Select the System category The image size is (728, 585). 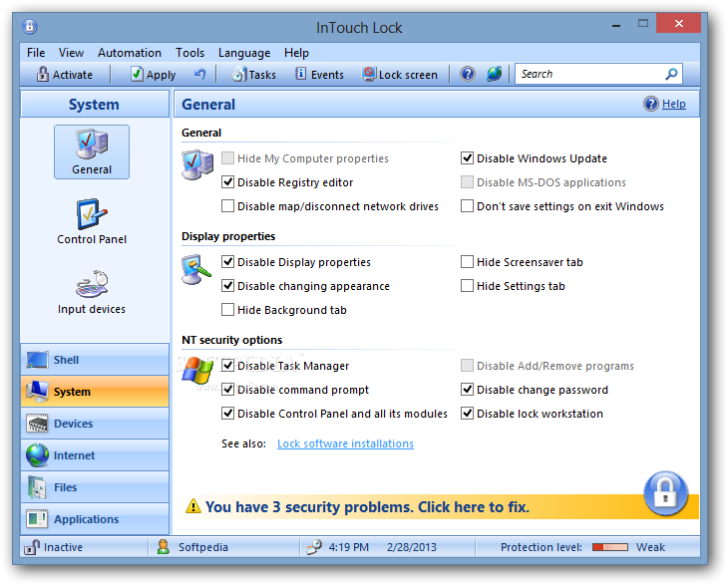[x=95, y=392]
